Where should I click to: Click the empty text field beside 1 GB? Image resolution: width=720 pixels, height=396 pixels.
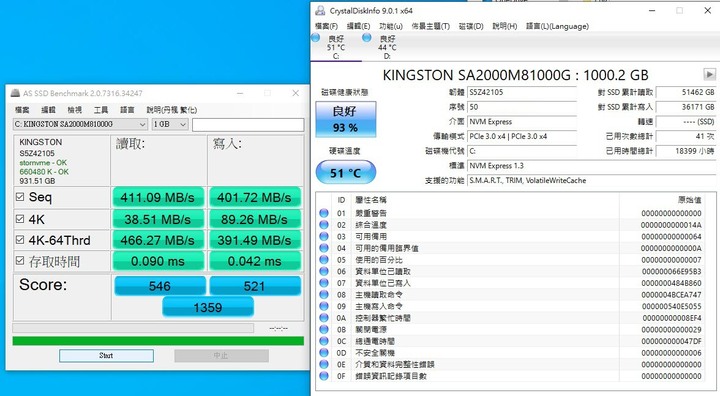click(x=248, y=124)
